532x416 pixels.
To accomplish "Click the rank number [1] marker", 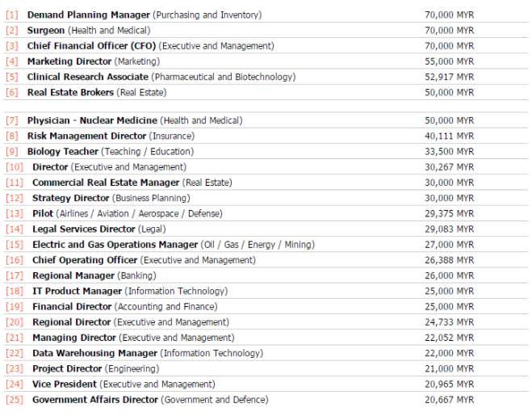I will pyautogui.click(x=12, y=15).
